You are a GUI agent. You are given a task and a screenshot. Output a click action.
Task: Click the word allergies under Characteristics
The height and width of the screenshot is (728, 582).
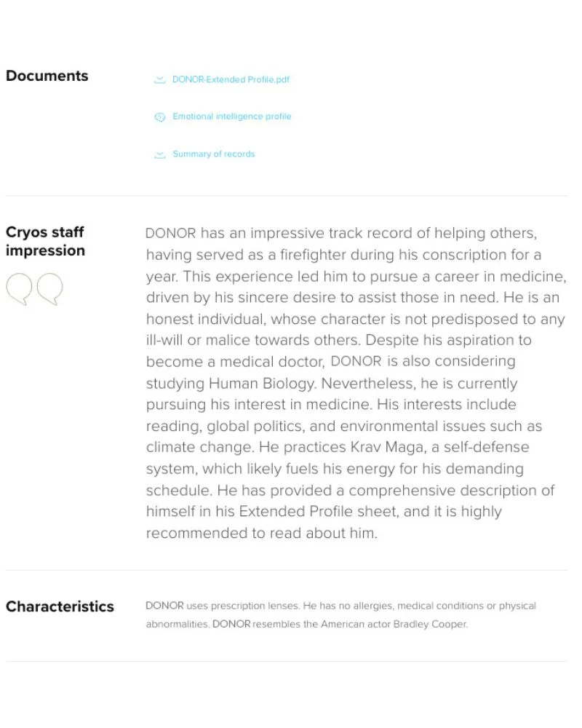click(368, 606)
